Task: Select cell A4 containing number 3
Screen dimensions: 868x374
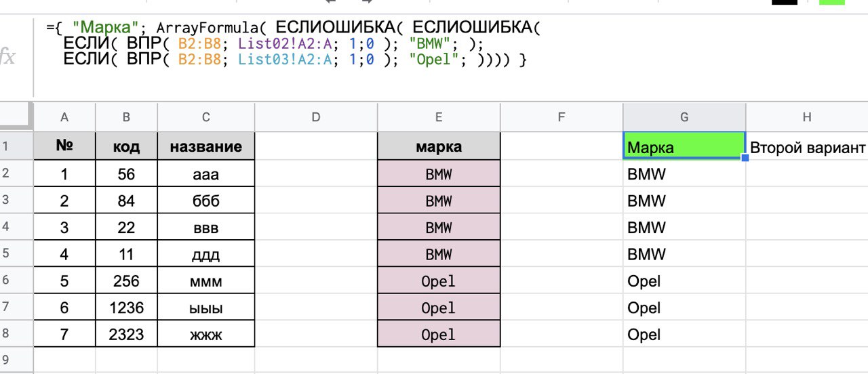Action: click(x=64, y=228)
